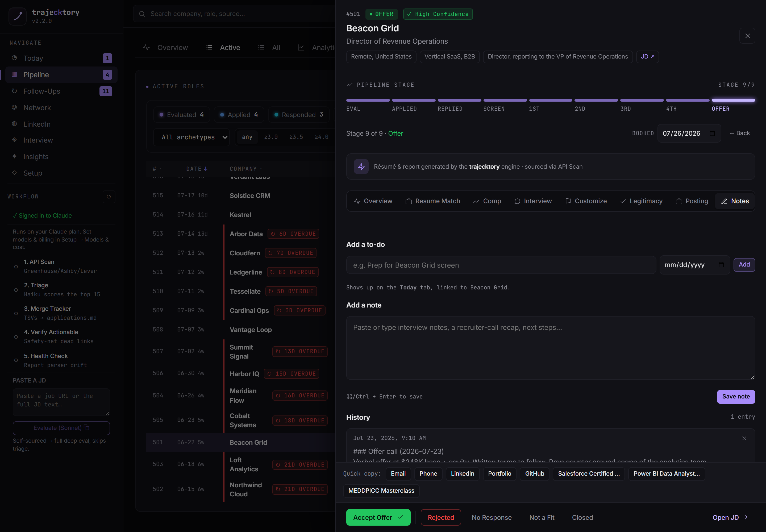Select the API Scan workflow step radio
The image size is (766, 532).
pos(16,267)
